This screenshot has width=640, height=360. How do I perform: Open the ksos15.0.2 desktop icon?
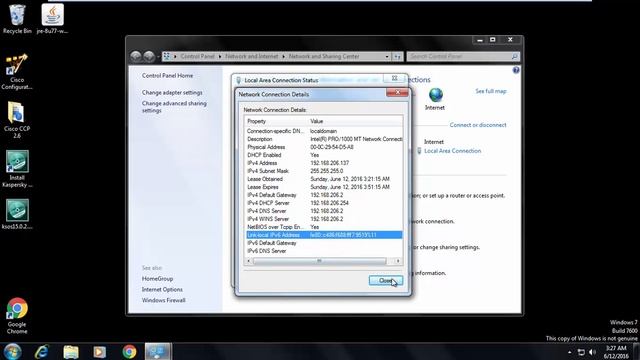click(x=17, y=214)
